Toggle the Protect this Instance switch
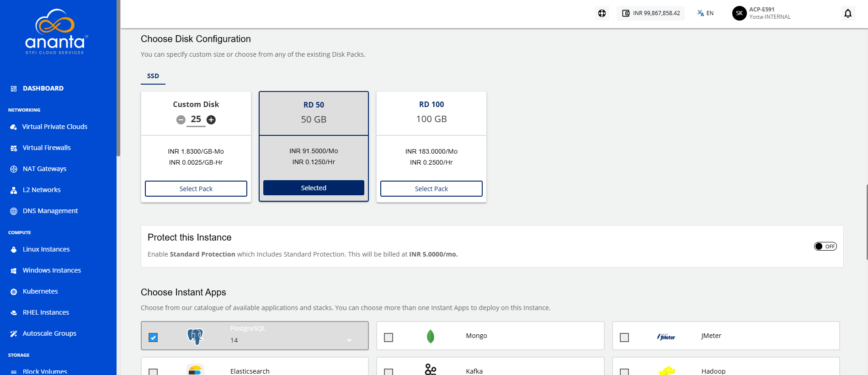 [825, 246]
